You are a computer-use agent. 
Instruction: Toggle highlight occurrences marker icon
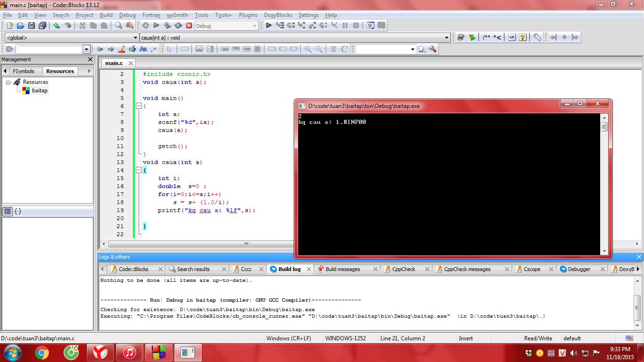click(122, 49)
